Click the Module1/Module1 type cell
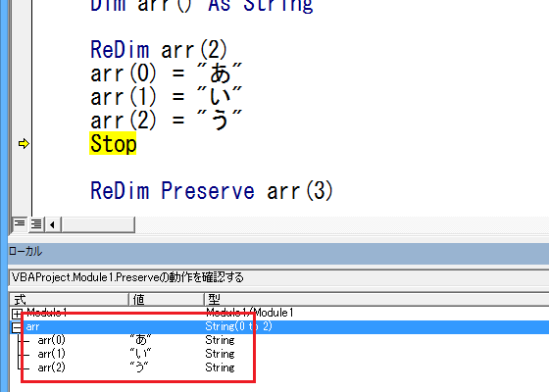The image size is (549, 392). (249, 313)
